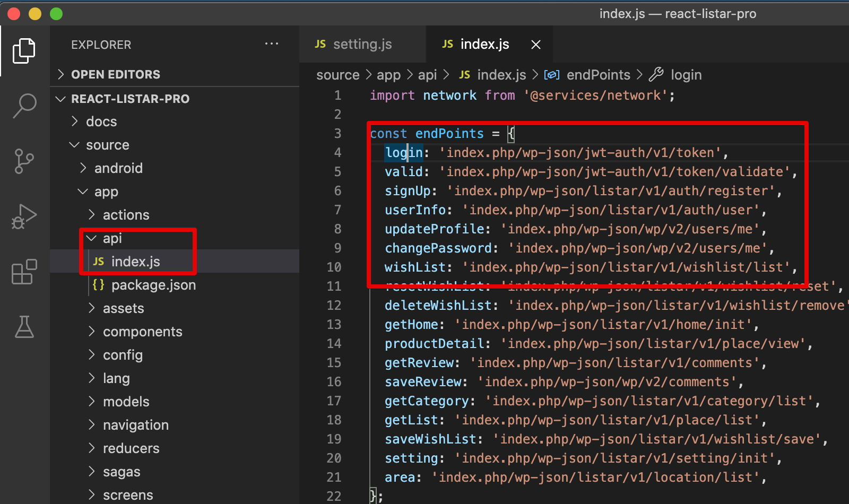This screenshot has height=504, width=849.
Task: Collapse the app folder
Action: click(x=175, y=192)
